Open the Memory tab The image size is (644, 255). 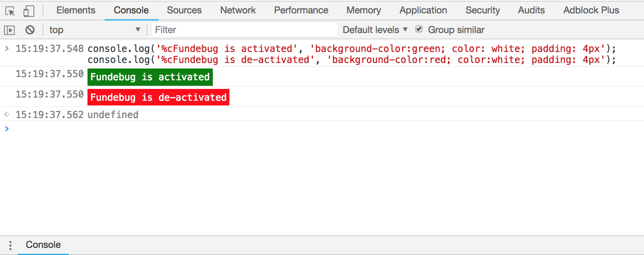[x=363, y=10]
